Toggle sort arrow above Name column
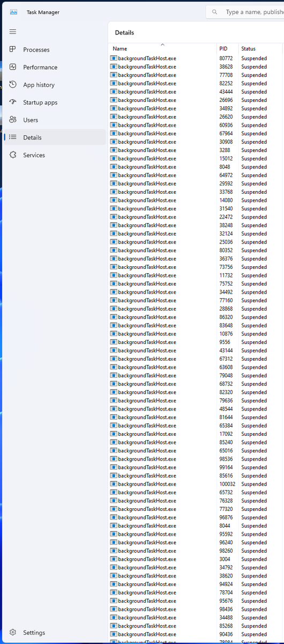This screenshot has width=284, height=644. (x=162, y=45)
